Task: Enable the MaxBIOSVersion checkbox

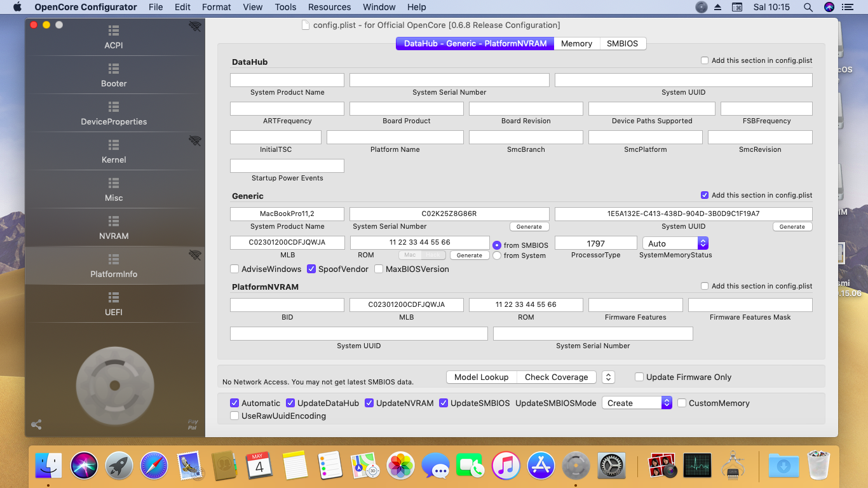Action: click(379, 269)
